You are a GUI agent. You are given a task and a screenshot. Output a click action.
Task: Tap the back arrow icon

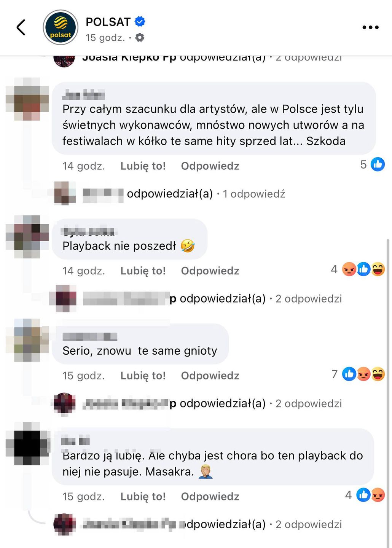point(21,27)
